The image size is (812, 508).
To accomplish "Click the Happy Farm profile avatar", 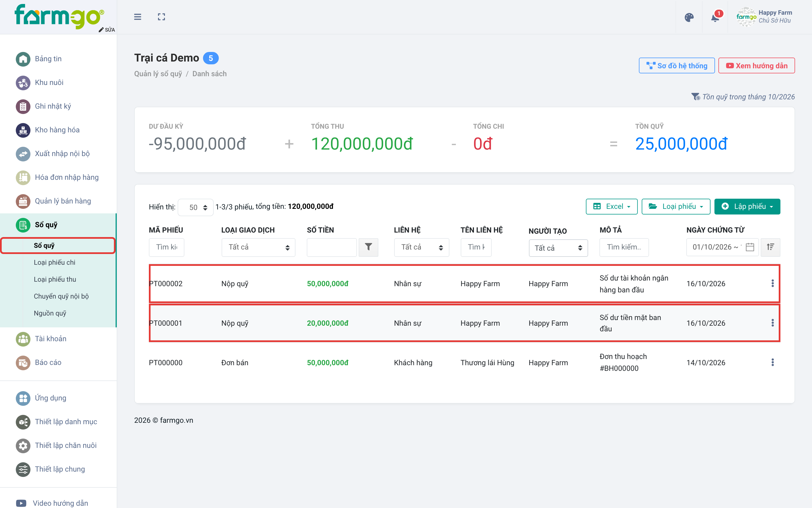I will (746, 17).
